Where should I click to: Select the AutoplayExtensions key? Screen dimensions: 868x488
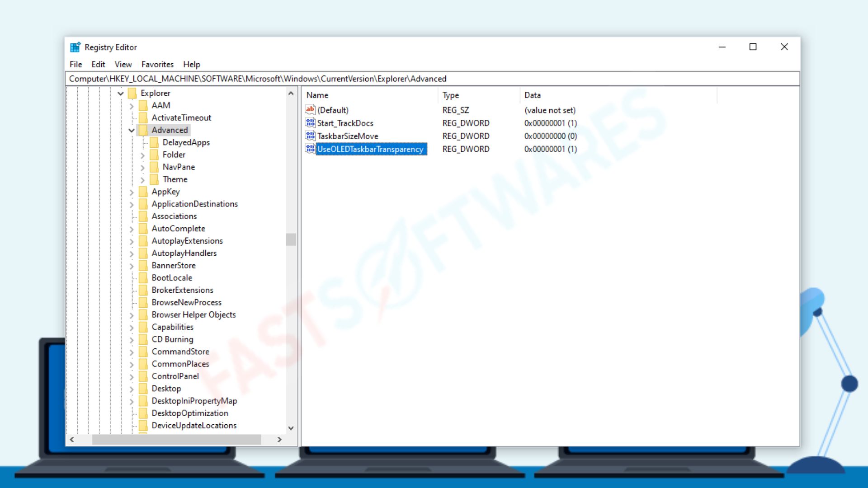(187, 241)
